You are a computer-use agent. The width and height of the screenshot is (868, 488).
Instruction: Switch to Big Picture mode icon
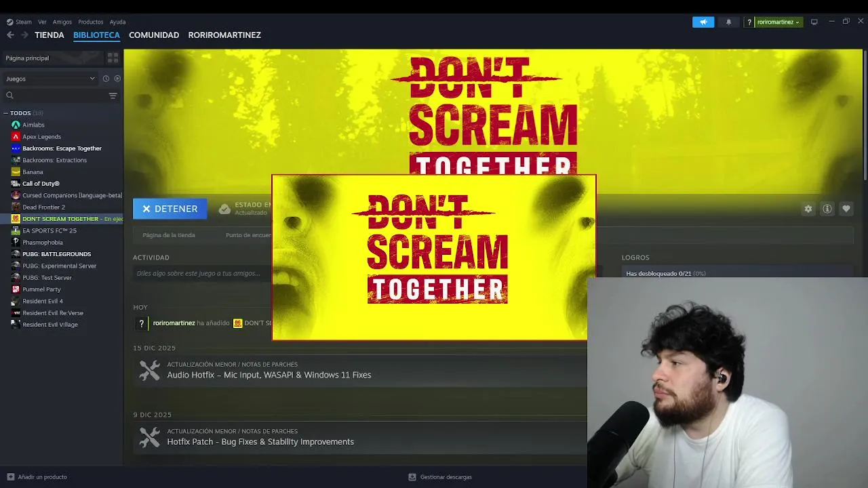point(814,22)
